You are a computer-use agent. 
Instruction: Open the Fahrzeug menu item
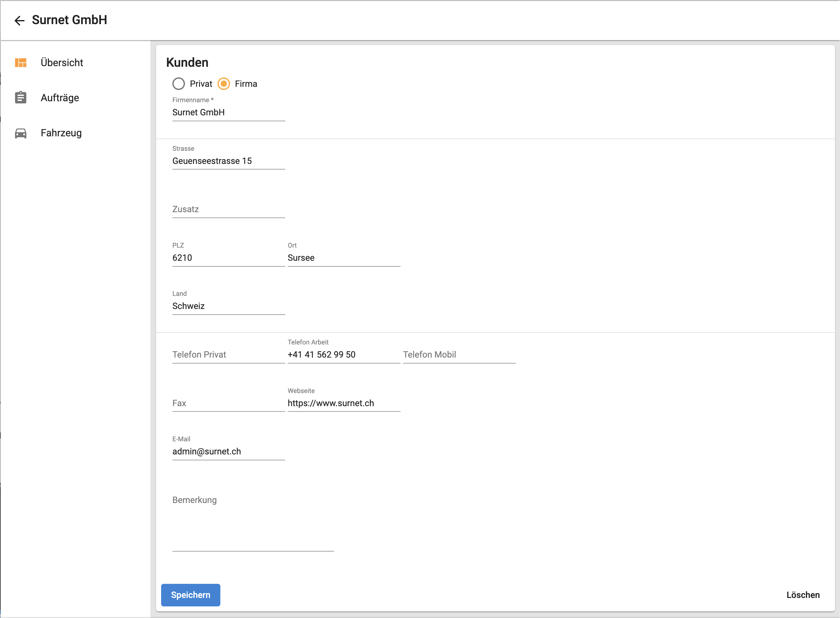pyautogui.click(x=75, y=133)
